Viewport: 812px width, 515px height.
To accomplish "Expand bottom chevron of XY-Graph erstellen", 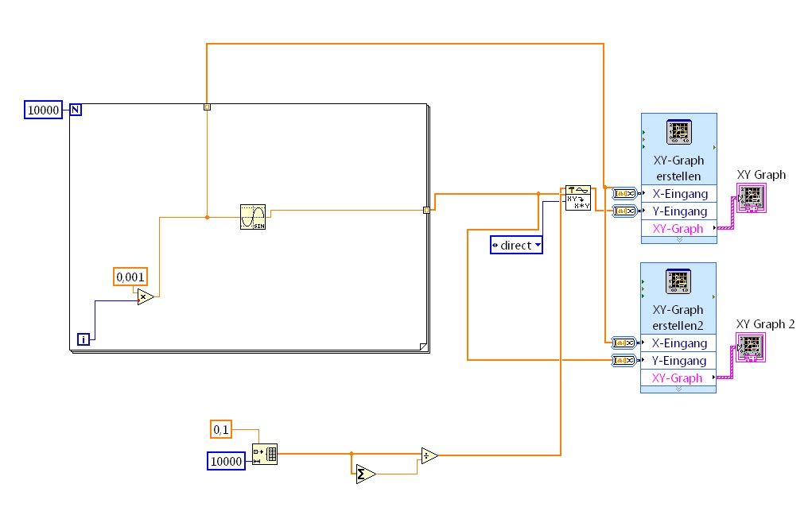I will (x=679, y=240).
